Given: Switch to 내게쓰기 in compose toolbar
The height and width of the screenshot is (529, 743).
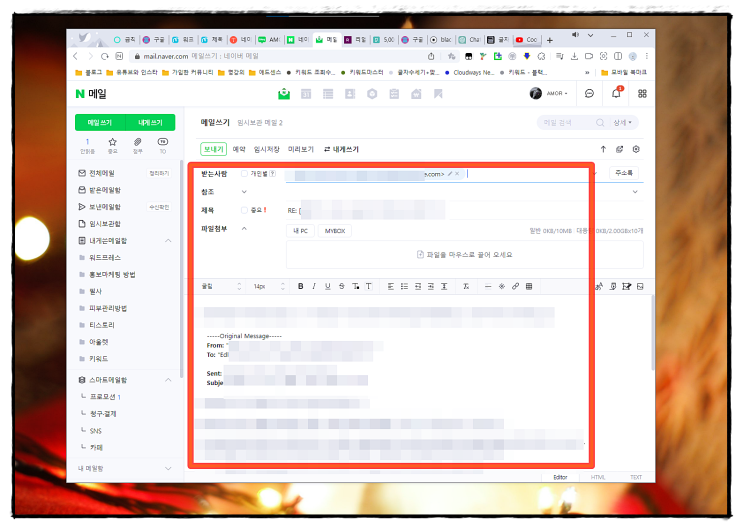Looking at the screenshot, I should pos(341,149).
